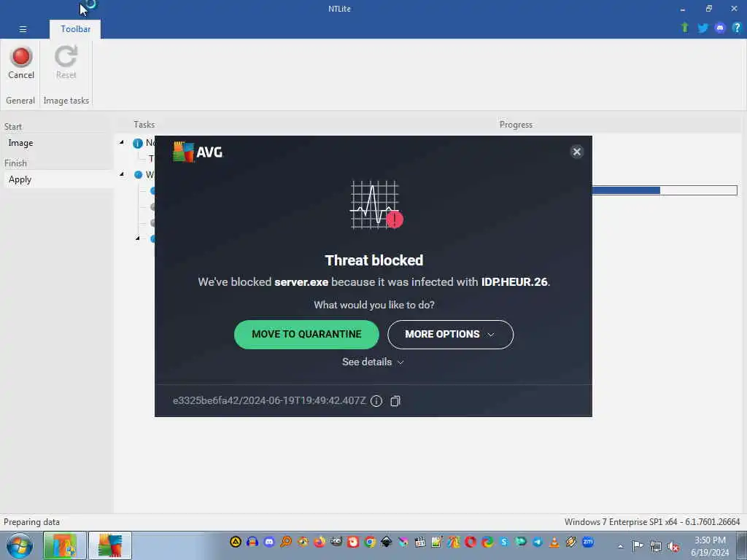The width and height of the screenshot is (747, 560).
Task: Switch to the Toolbar ribbon tab
Action: [75, 29]
